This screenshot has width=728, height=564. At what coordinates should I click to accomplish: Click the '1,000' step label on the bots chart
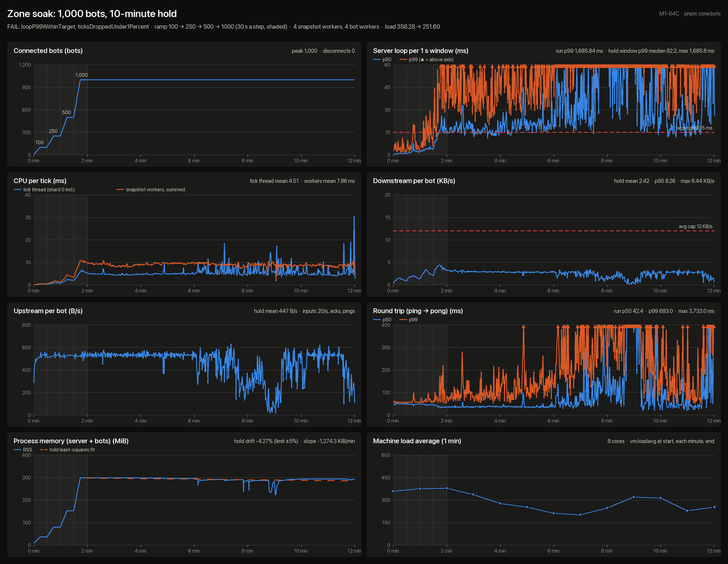click(81, 75)
